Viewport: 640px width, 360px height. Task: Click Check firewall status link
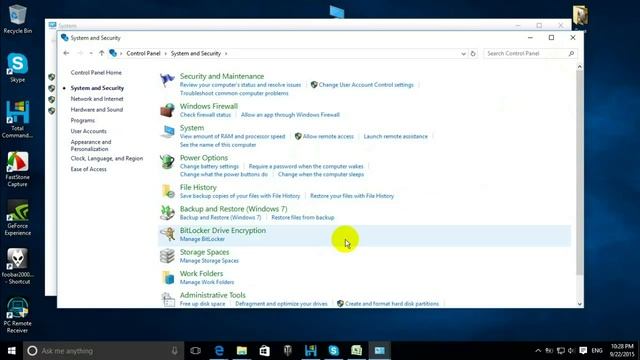click(205, 115)
